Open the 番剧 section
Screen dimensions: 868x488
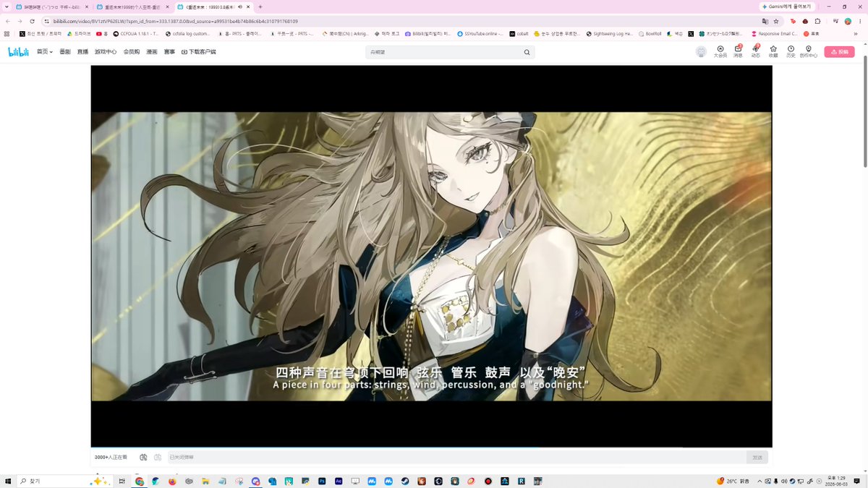coord(65,52)
